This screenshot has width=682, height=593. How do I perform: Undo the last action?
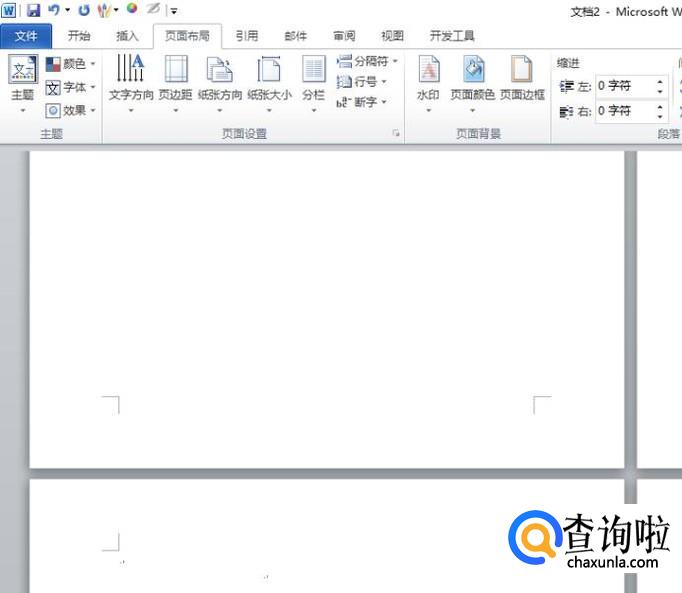click(x=53, y=10)
